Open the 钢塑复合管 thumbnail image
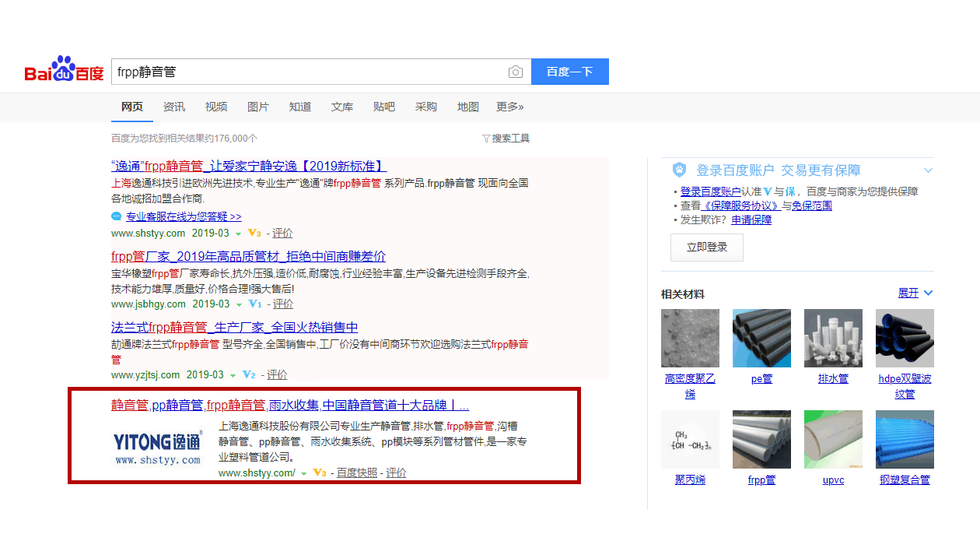The height and width of the screenshot is (555, 980). coord(905,439)
